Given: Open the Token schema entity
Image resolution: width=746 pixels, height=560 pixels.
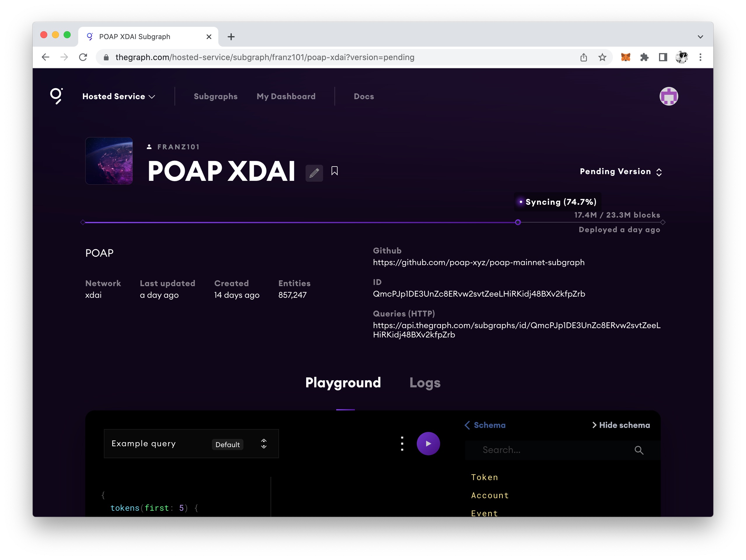Looking at the screenshot, I should click(484, 477).
